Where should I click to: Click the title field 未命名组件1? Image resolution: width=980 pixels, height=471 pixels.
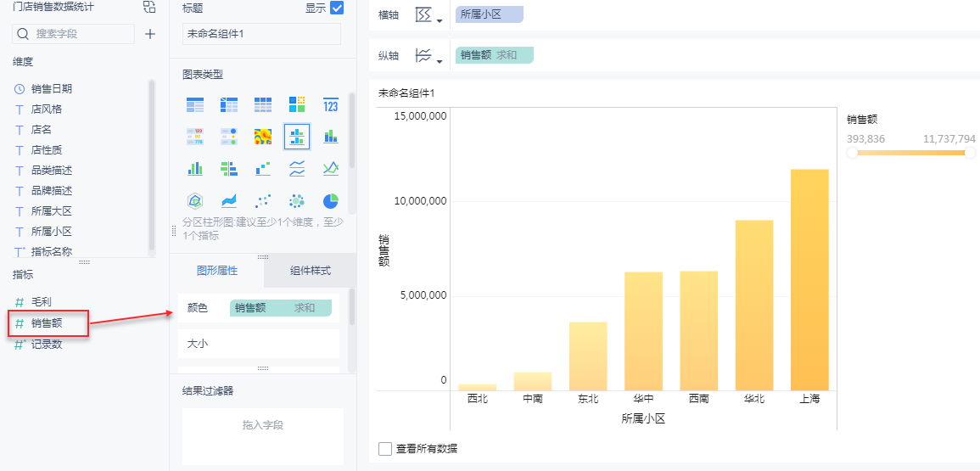(x=262, y=34)
